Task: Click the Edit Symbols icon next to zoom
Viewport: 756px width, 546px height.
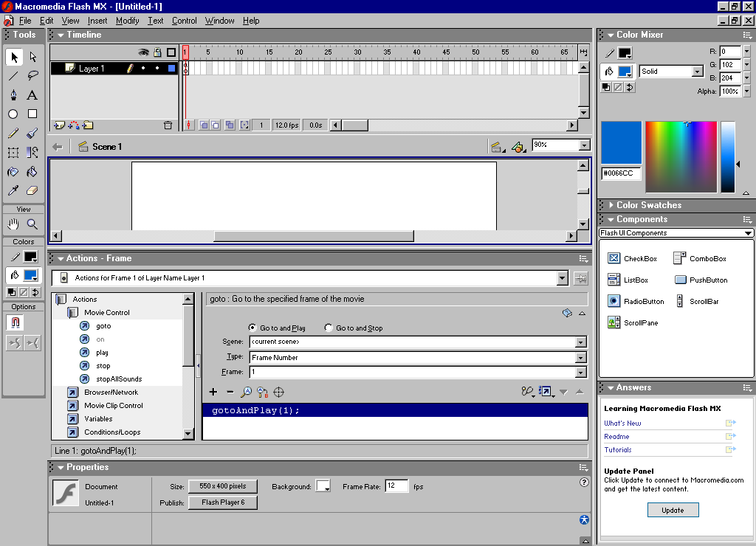Action: [518, 147]
